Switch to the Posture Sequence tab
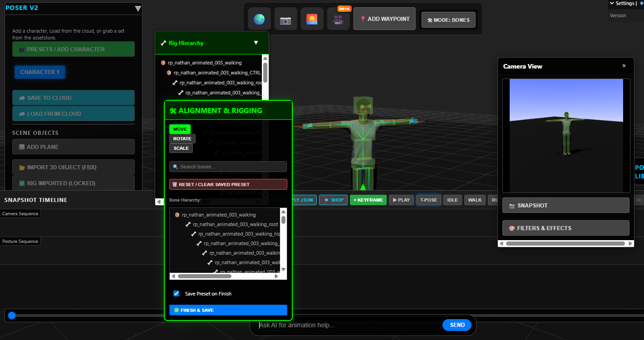 pos(20,241)
